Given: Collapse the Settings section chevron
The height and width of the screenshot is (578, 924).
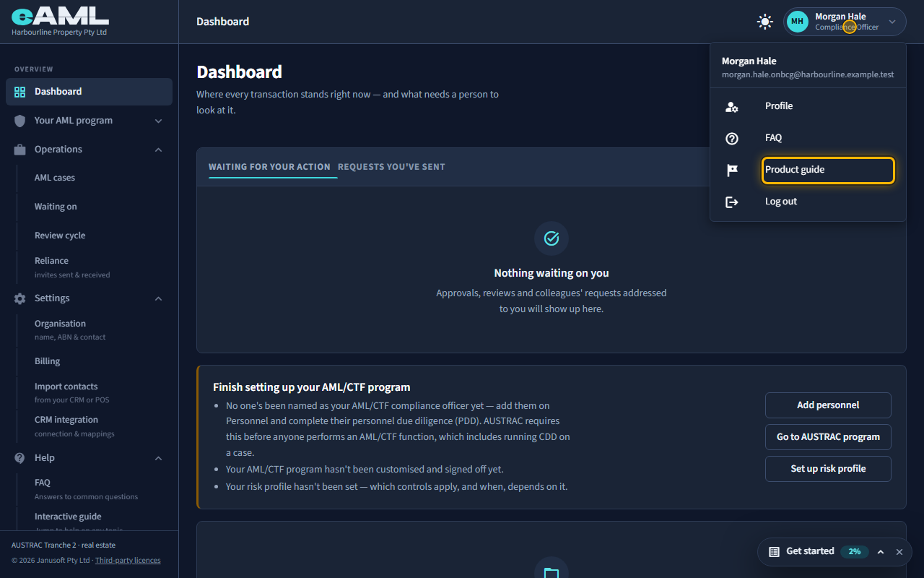Looking at the screenshot, I should tap(159, 298).
